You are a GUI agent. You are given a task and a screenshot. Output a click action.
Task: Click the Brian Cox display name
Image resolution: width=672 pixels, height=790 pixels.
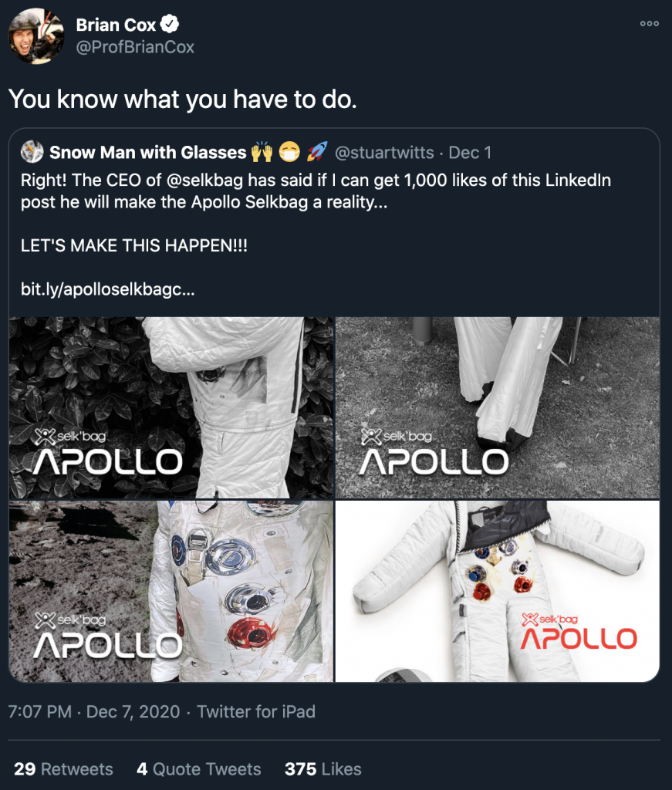(x=116, y=25)
